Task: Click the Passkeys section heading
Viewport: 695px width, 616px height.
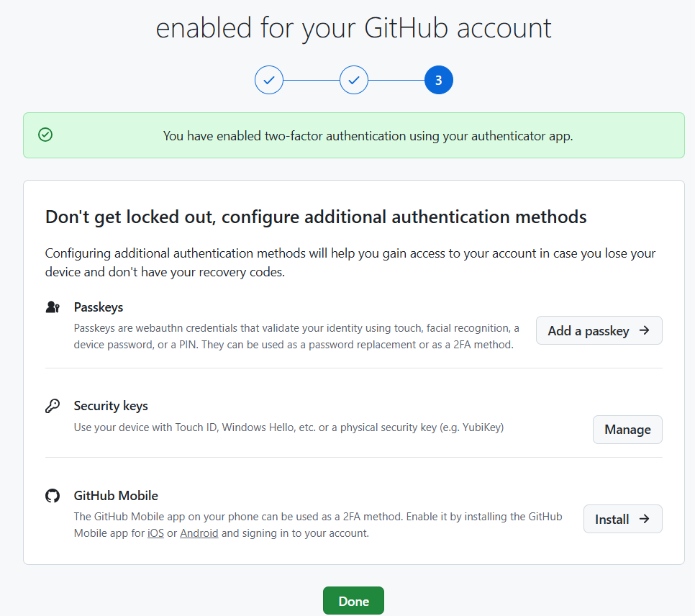Action: point(99,307)
